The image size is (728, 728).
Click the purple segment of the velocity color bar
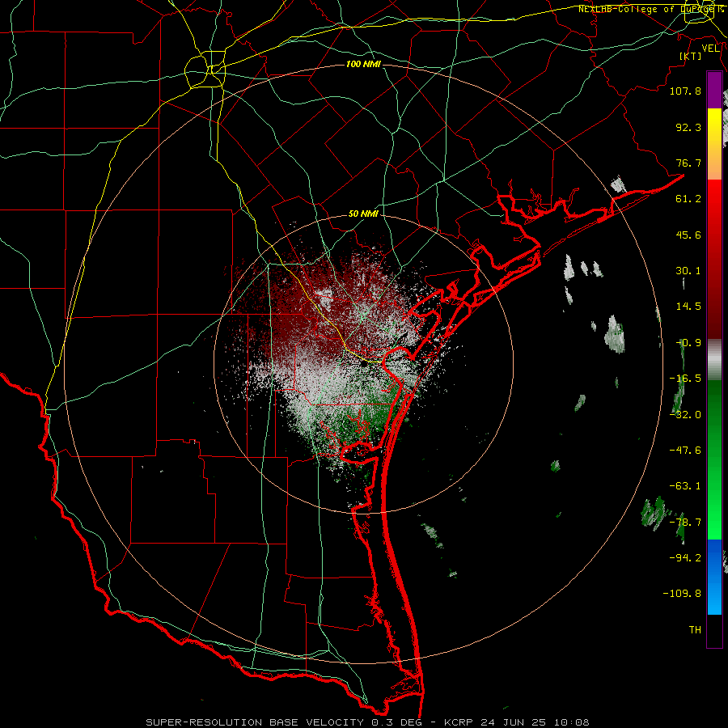click(x=714, y=90)
